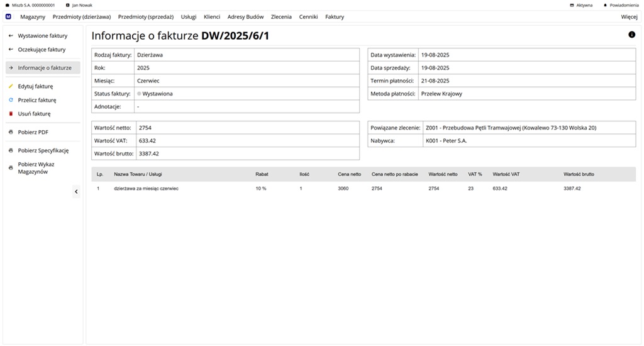This screenshot has width=644, height=346.
Task: Click the black info icon at top right
Action: pos(631,35)
